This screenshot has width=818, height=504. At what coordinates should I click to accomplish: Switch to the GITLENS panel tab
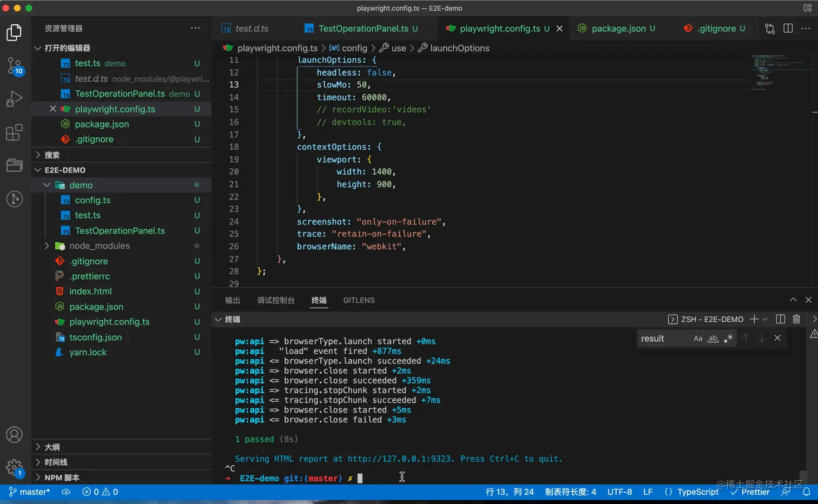click(359, 301)
